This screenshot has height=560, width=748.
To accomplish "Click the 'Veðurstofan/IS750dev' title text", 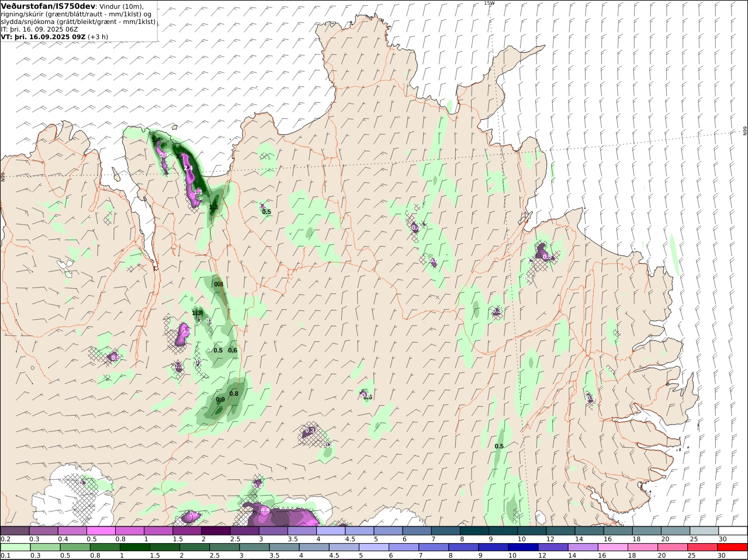I will (x=48, y=6).
